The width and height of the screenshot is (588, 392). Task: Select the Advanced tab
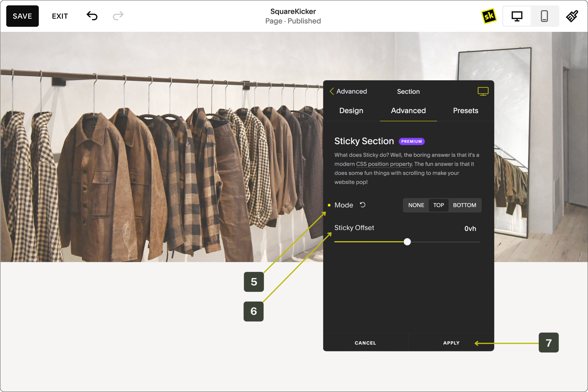(408, 111)
